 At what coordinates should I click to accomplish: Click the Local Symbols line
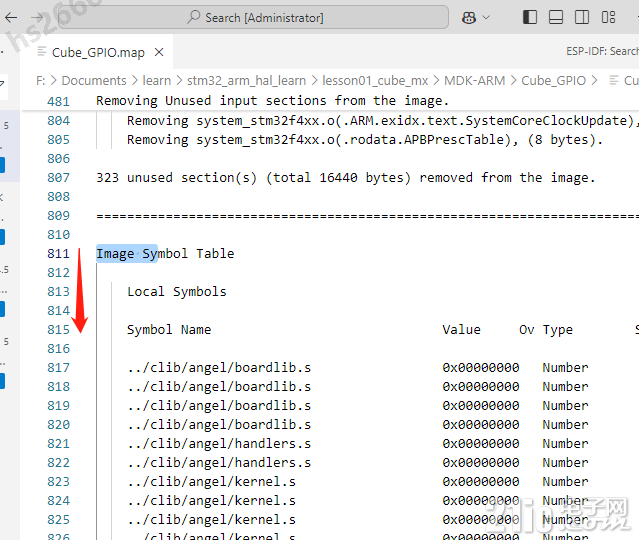pyautogui.click(x=176, y=291)
